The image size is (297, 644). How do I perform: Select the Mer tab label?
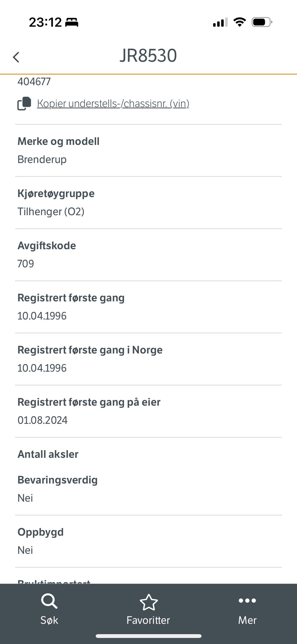(247, 620)
